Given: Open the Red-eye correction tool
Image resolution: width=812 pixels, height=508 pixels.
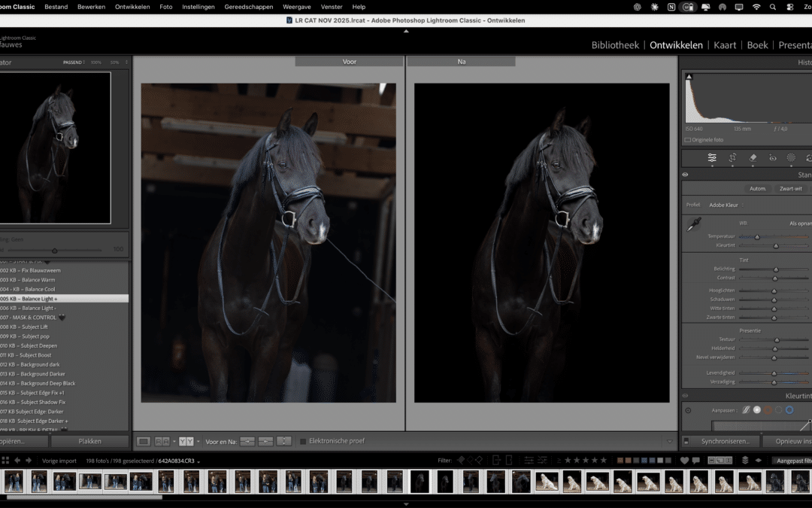Looking at the screenshot, I should tap(772, 158).
